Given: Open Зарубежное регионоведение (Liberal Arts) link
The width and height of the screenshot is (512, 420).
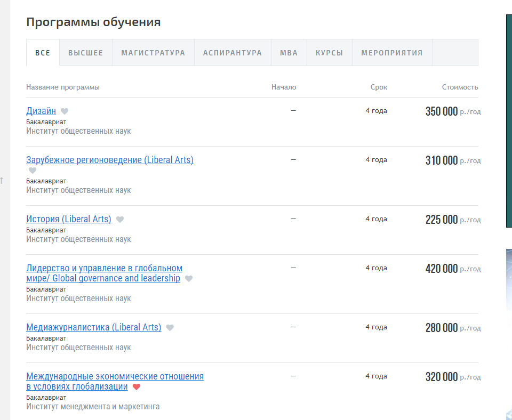Looking at the screenshot, I should tap(110, 160).
